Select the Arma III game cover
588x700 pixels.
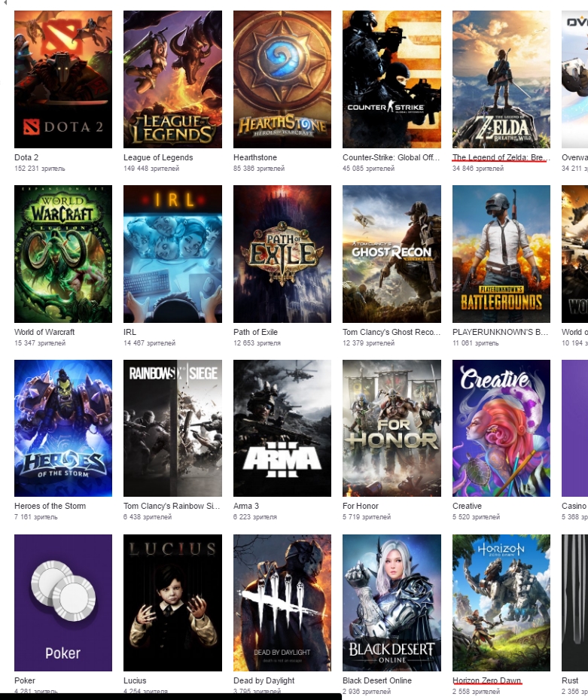pyautogui.click(x=282, y=428)
